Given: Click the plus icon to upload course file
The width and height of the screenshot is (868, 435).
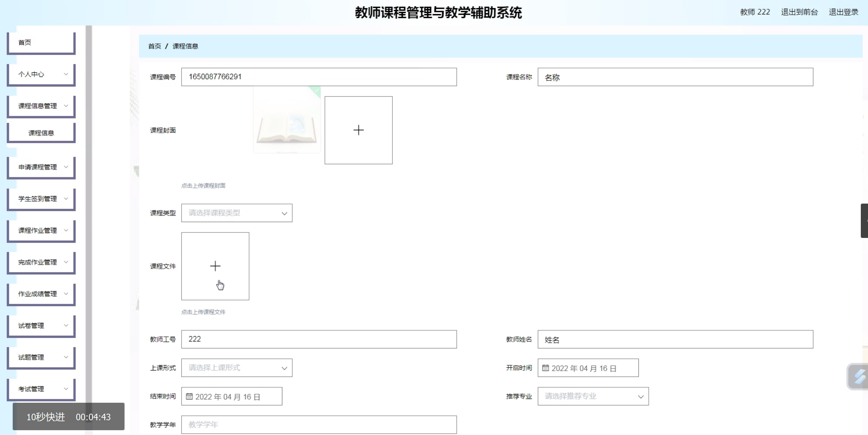Looking at the screenshot, I should pos(215,266).
